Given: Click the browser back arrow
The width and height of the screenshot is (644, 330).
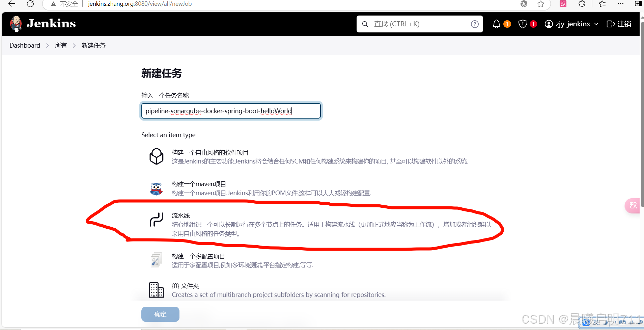Looking at the screenshot, I should pyautogui.click(x=12, y=4).
